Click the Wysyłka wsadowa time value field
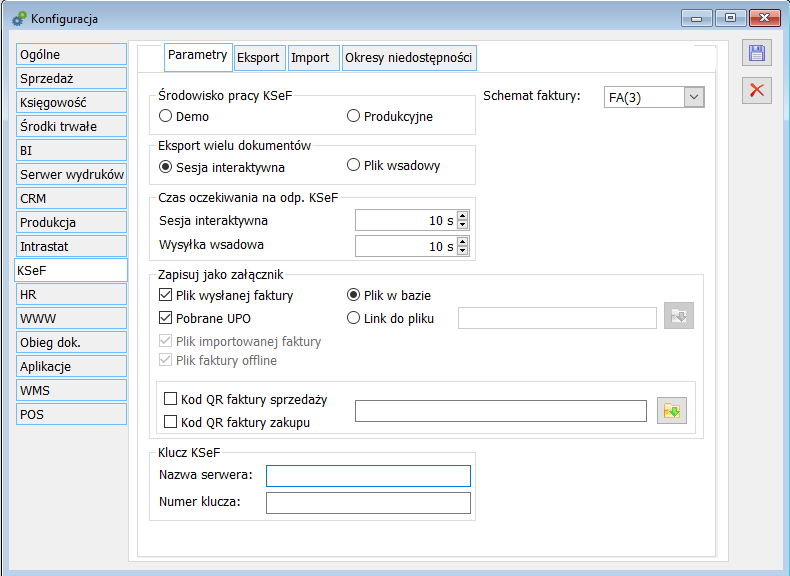790x576 pixels. [406, 246]
